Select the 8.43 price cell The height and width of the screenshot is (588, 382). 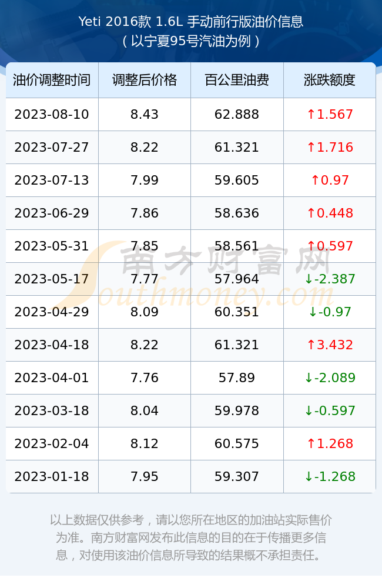pos(145,115)
